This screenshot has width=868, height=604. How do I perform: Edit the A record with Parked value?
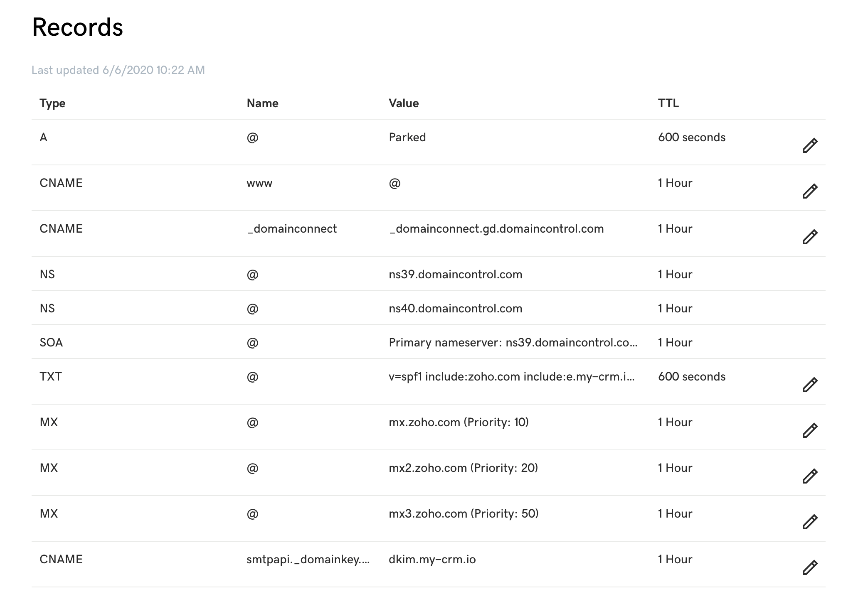tap(810, 145)
